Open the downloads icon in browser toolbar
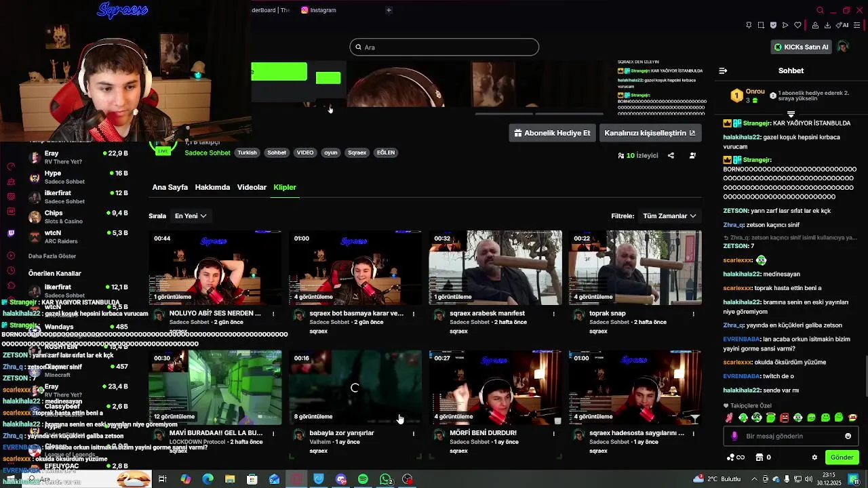The width and height of the screenshot is (868, 488). (827, 25)
